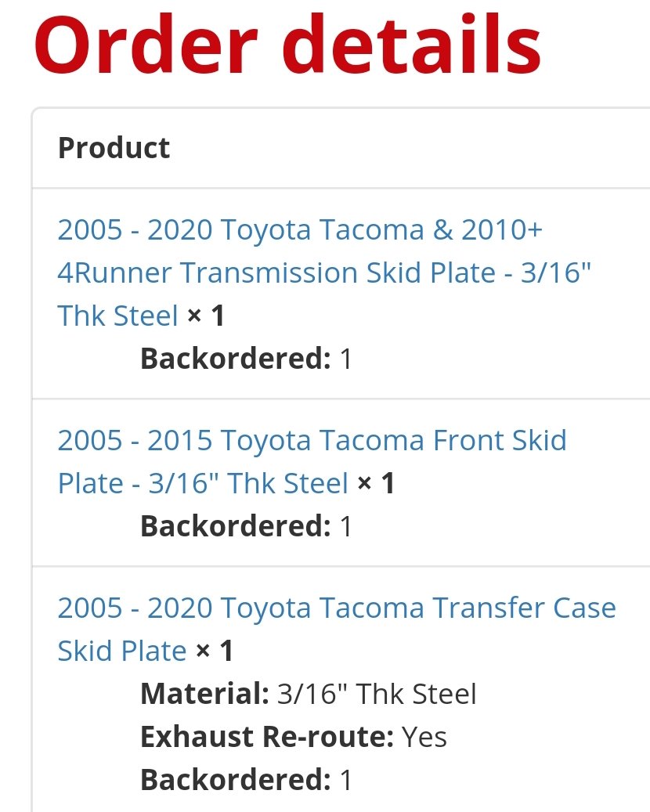This screenshot has width=650, height=812.
Task: Click the Exhaust Re-route label
Action: tap(267, 736)
